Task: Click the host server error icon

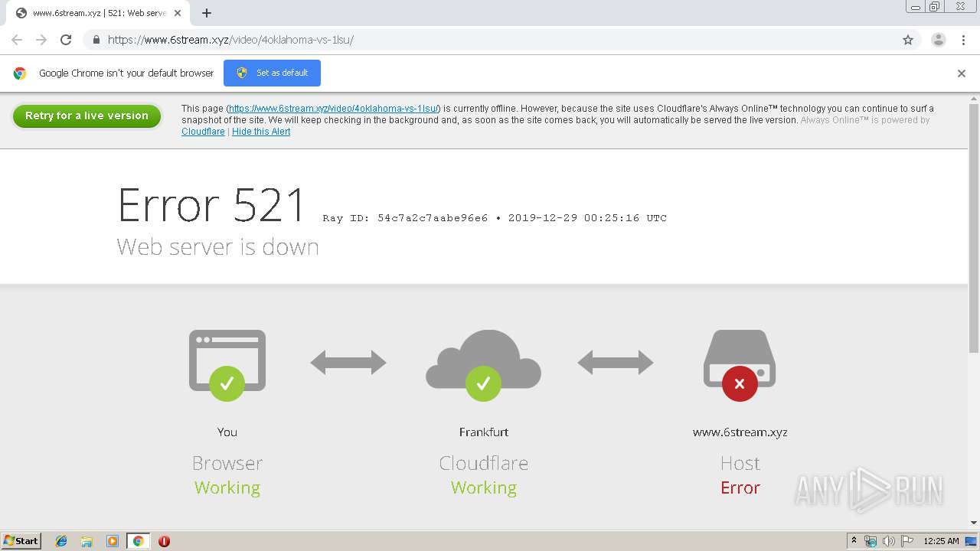Action: click(x=740, y=365)
